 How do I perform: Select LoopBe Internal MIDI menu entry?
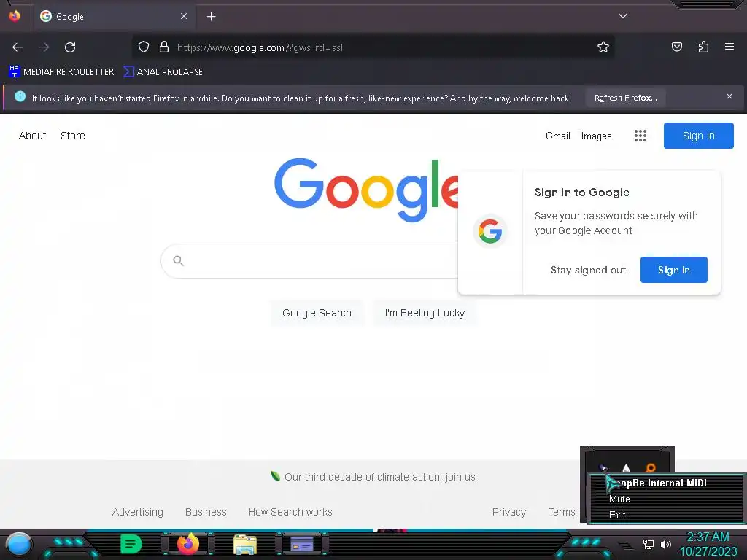click(667, 483)
